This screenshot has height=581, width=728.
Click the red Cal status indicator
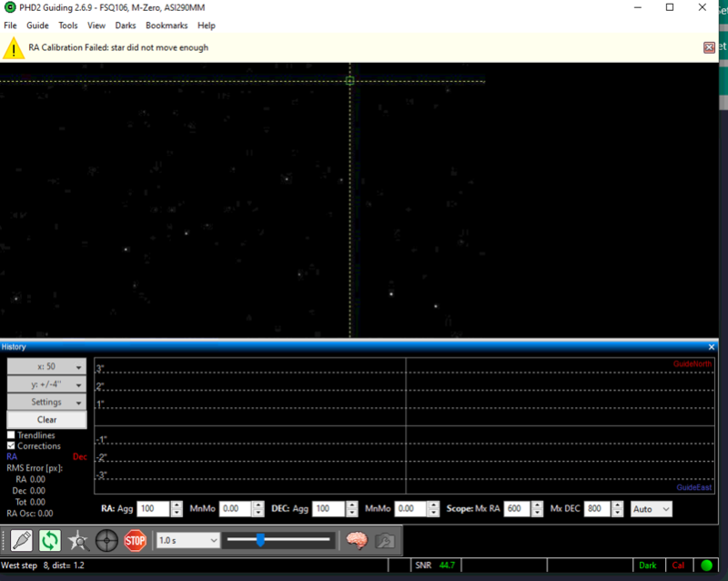pyautogui.click(x=678, y=566)
